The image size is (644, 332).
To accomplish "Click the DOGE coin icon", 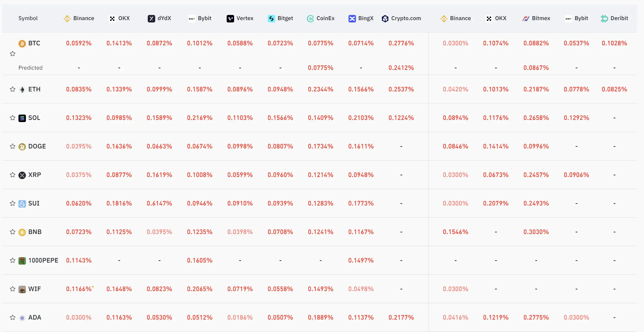I will 22,146.
